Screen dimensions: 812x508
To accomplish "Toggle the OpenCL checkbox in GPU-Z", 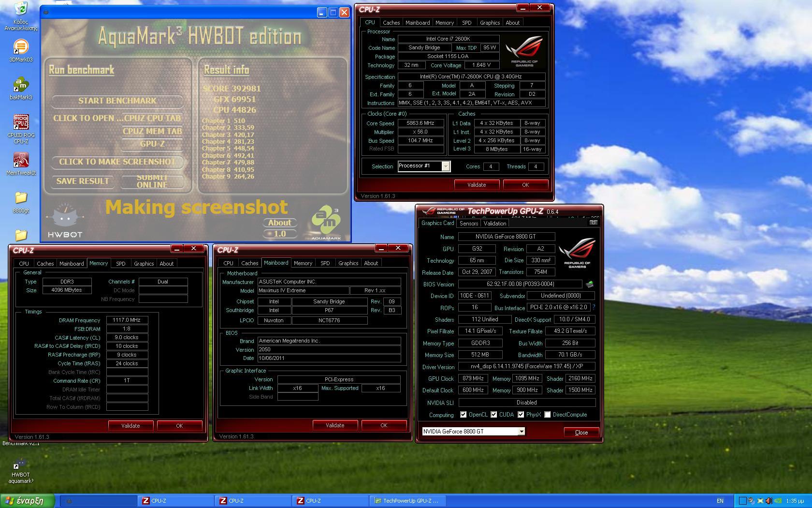I will pyautogui.click(x=463, y=415).
